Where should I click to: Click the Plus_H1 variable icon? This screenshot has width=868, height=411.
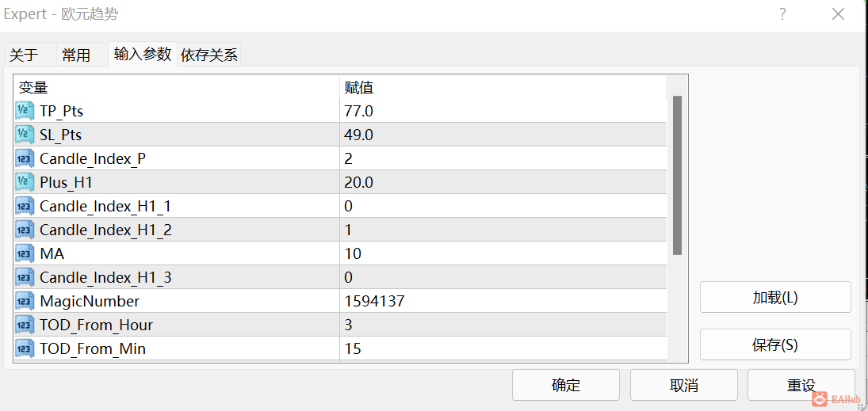(25, 183)
